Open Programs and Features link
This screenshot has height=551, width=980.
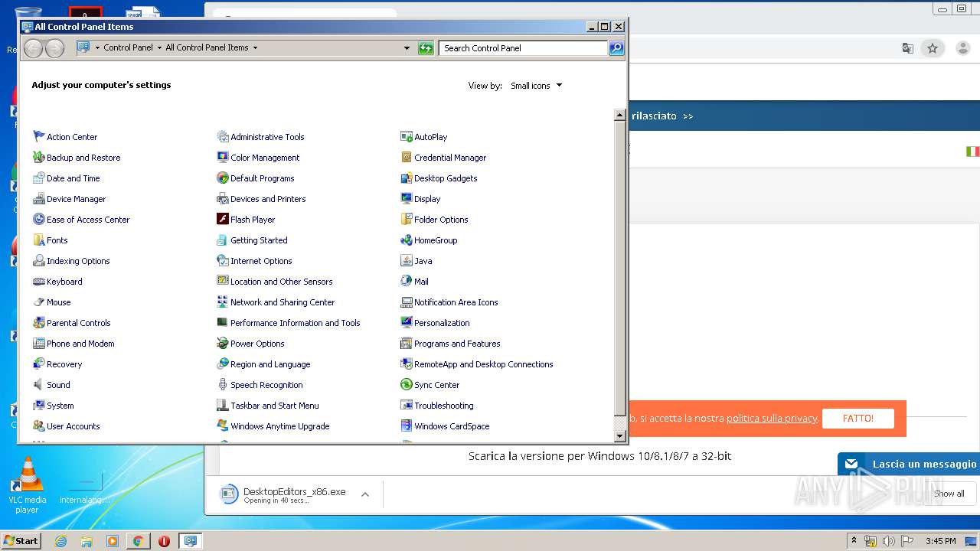coord(457,344)
